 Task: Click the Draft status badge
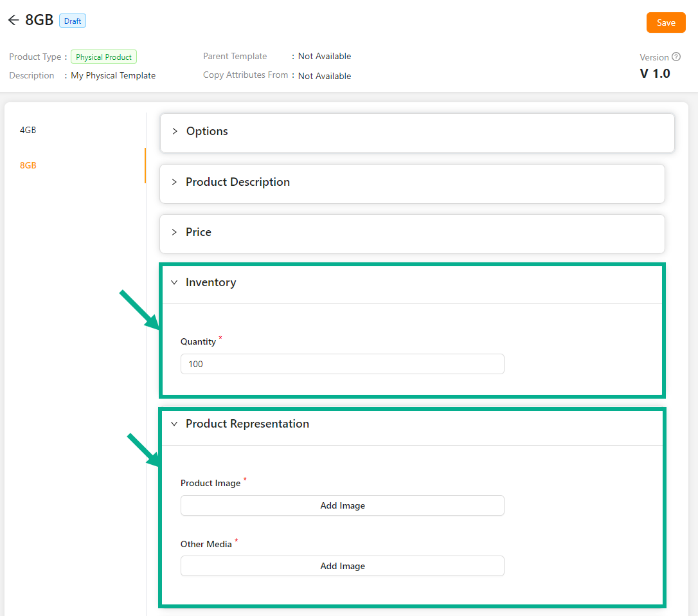click(73, 21)
